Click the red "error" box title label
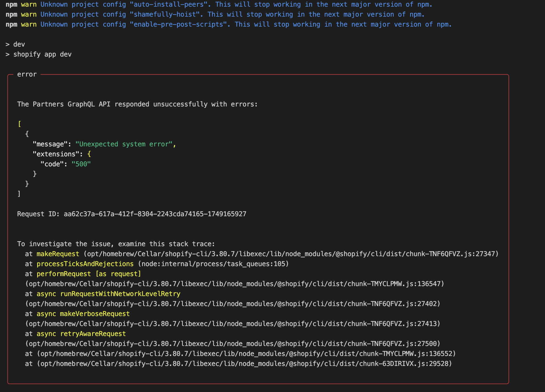 27,74
